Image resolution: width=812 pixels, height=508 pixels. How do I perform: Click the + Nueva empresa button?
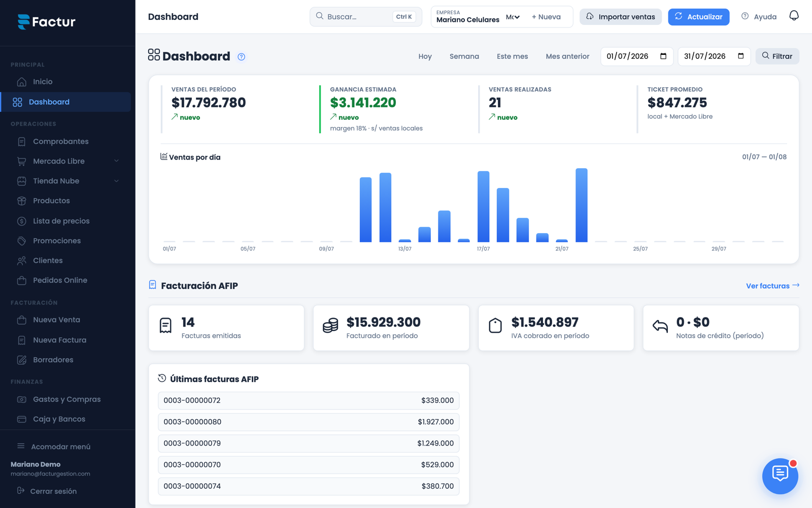(546, 17)
